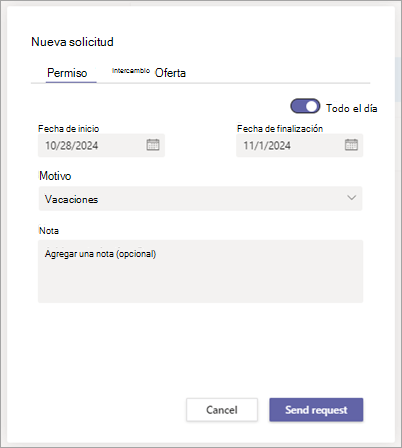Click the Send request button

pyautogui.click(x=316, y=410)
